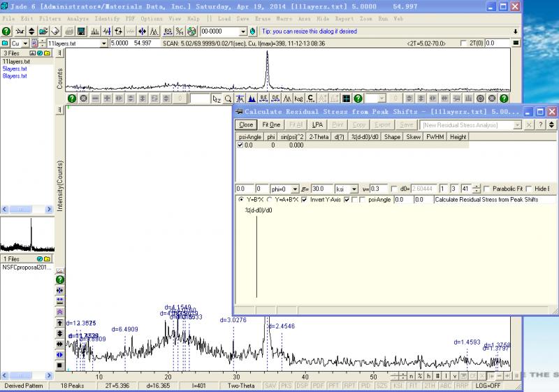
Task: Click the CD disc database icon
Action: coord(191,31)
